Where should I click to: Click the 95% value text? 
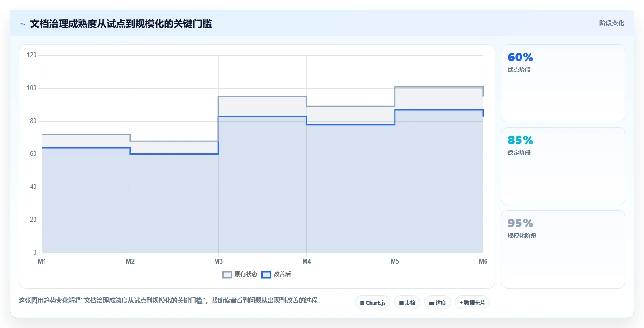point(520,223)
